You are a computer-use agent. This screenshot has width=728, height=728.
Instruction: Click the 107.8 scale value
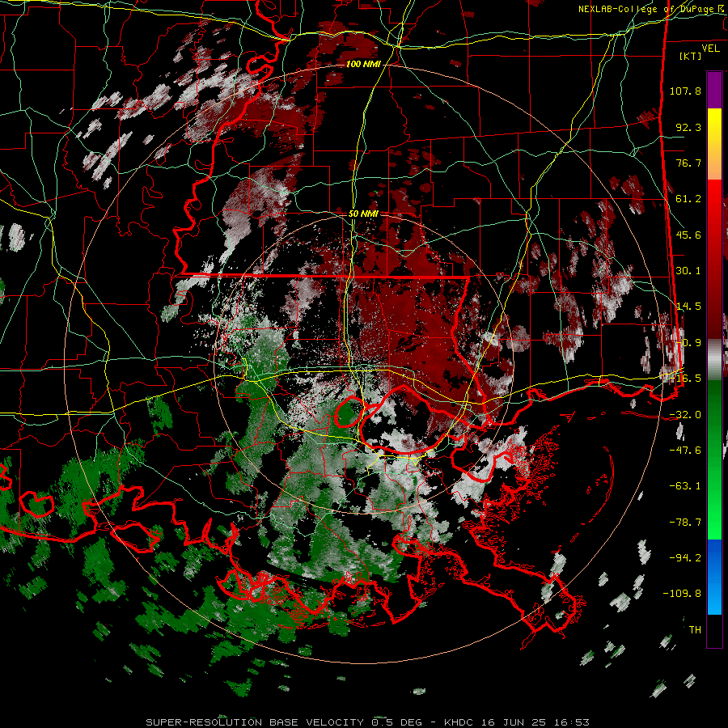point(685,91)
